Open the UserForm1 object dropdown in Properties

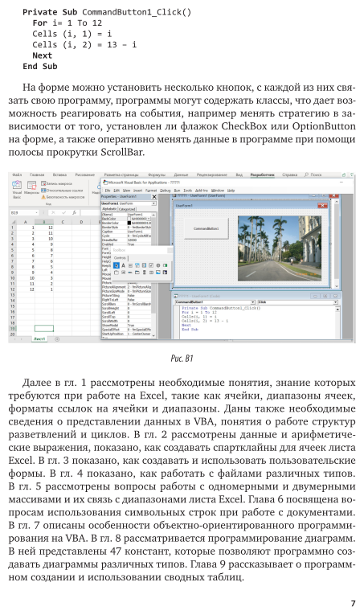tap(153, 203)
